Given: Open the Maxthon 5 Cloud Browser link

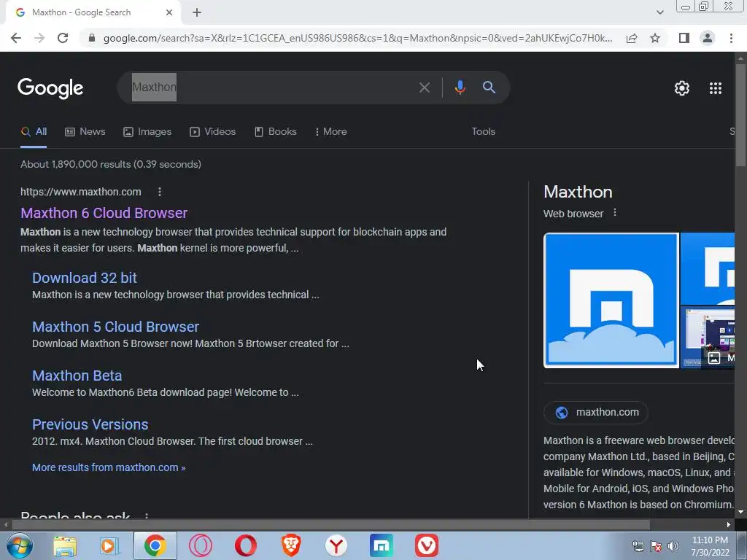Looking at the screenshot, I should [x=115, y=327].
